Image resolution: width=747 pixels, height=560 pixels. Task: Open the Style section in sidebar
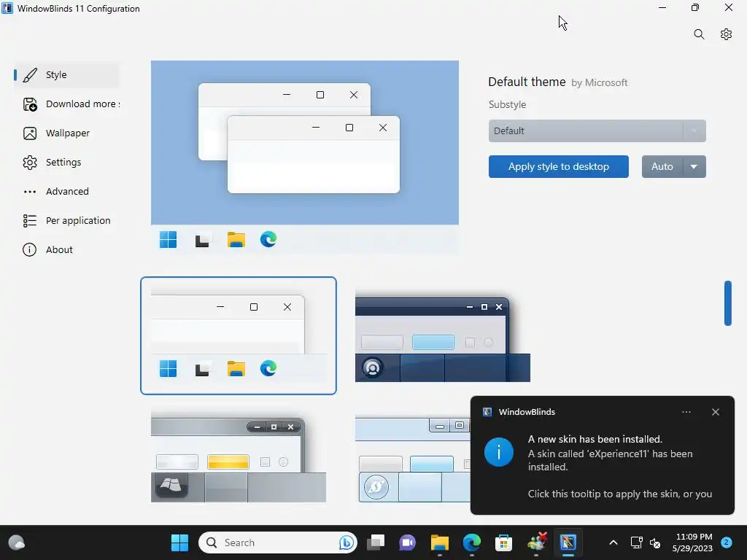coord(66,75)
